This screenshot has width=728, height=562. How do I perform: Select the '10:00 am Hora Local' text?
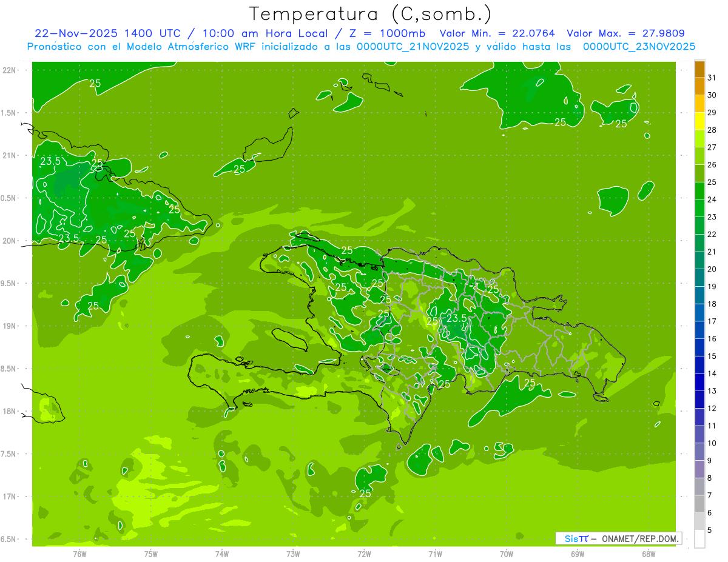(266, 33)
